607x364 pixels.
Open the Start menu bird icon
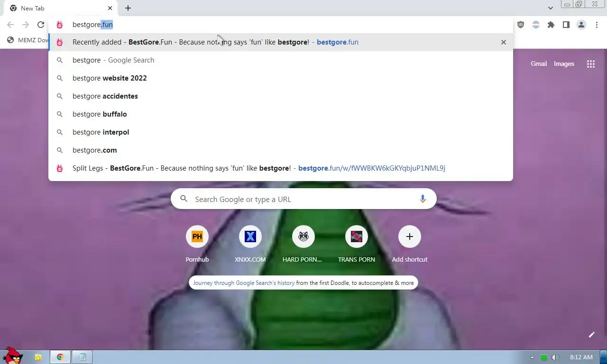(13, 355)
